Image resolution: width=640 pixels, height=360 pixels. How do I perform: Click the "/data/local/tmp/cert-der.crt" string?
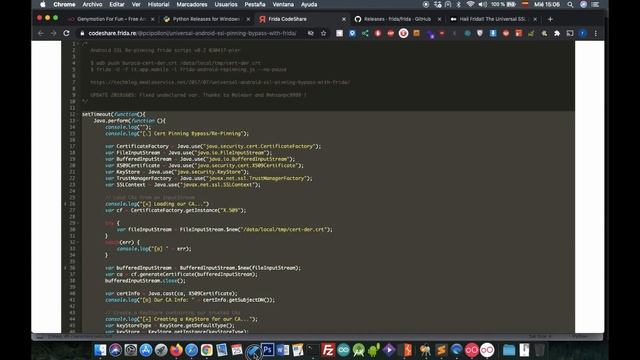[285, 229]
